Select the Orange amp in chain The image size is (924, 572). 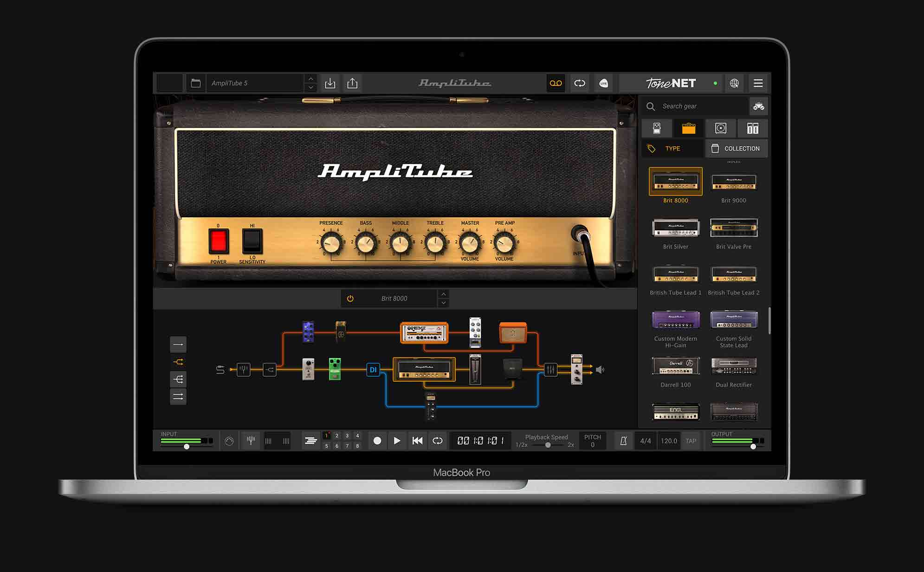coord(424,333)
